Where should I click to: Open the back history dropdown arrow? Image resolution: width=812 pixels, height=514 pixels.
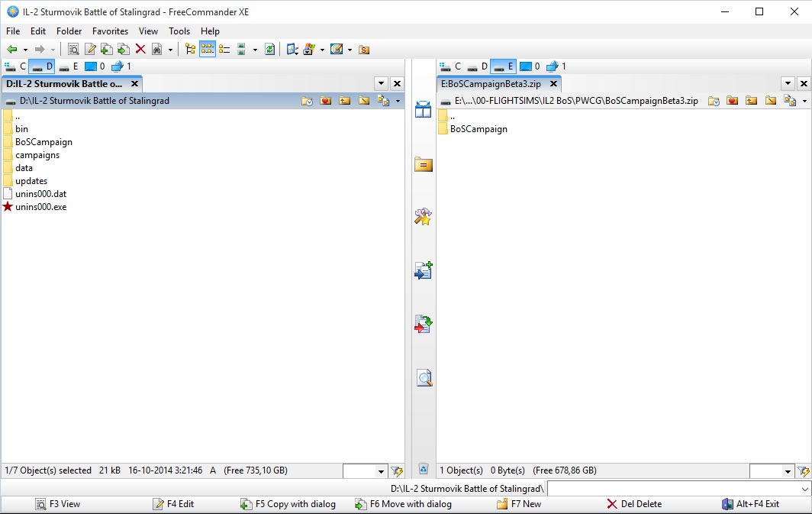point(25,50)
